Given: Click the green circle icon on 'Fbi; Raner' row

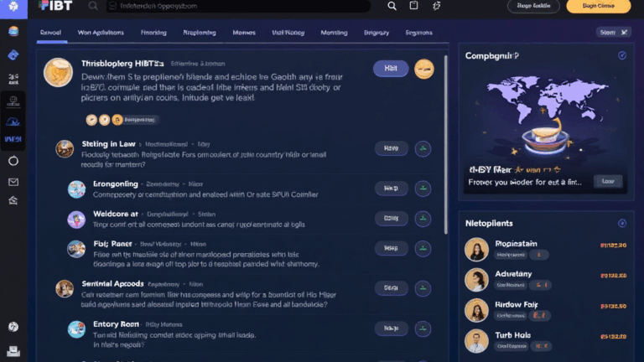Looking at the screenshot, I should (423, 248).
